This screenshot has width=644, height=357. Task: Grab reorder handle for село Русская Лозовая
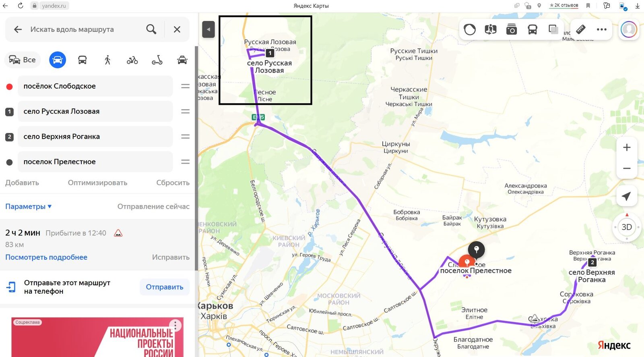coord(185,112)
